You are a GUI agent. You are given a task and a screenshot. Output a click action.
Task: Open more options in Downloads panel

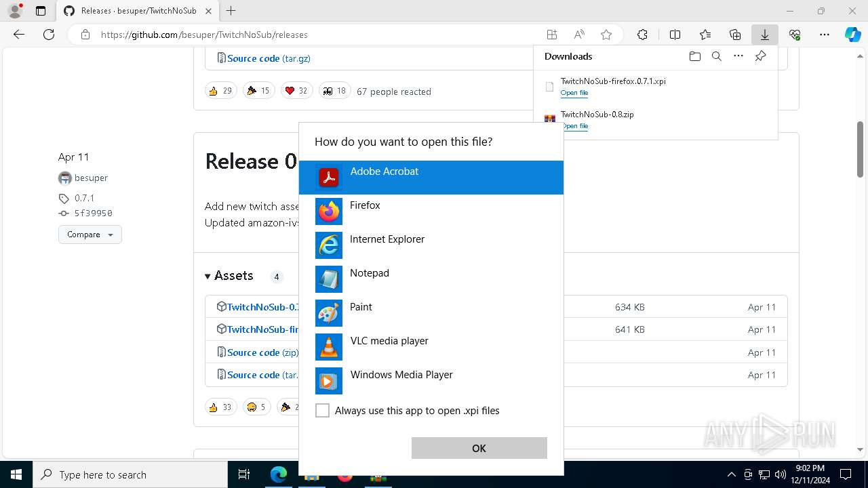coord(738,56)
